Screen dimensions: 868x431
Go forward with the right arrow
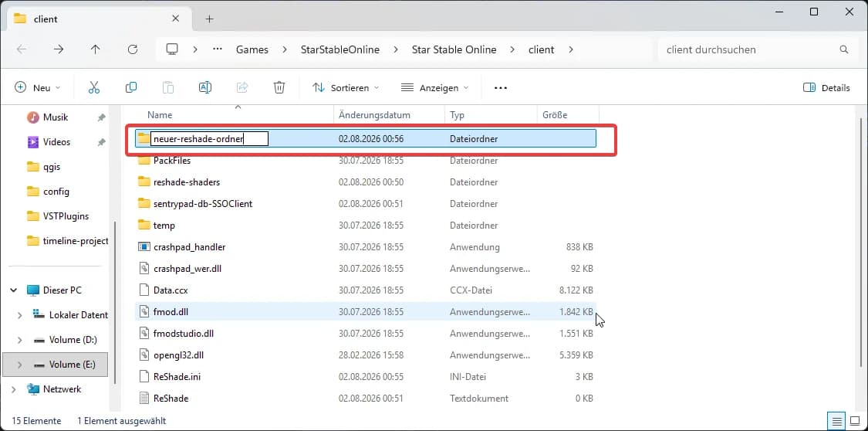(x=59, y=49)
